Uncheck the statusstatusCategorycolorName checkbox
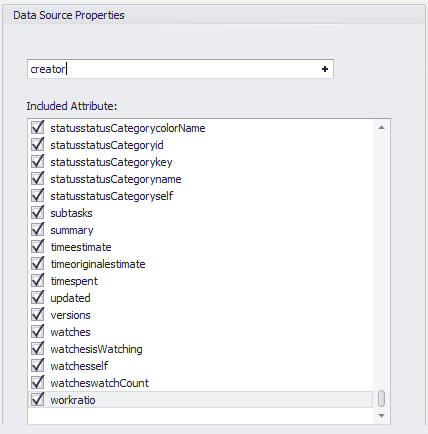This screenshot has width=428, height=434. [37, 127]
